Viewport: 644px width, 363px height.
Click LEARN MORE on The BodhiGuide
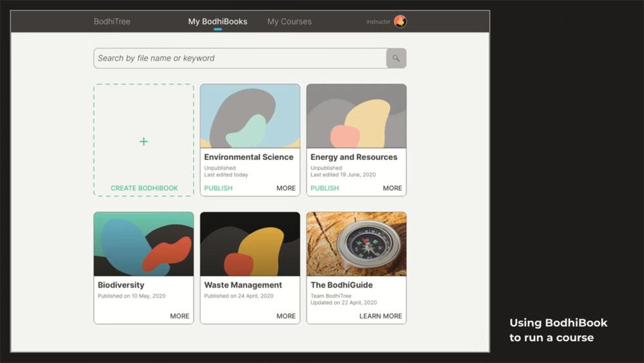(381, 316)
